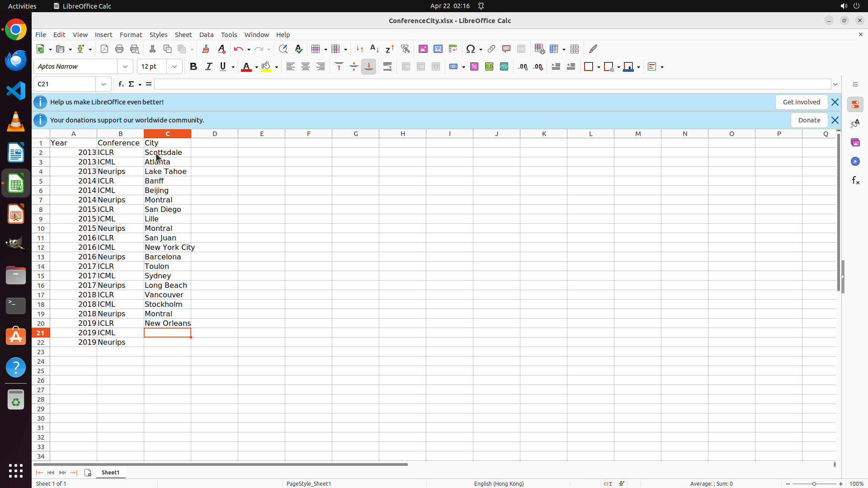Toggle Wrap Text button
Screen dimensions: 868x488
(387, 66)
